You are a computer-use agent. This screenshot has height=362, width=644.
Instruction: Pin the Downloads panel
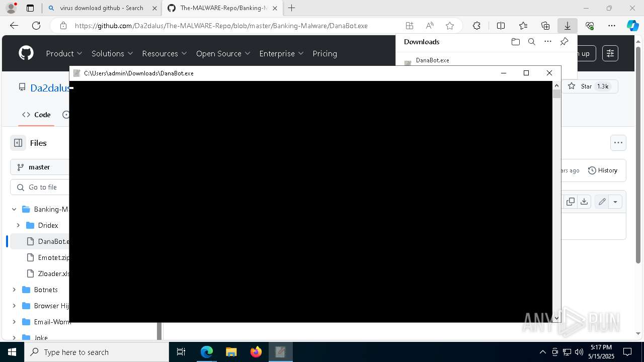564,42
